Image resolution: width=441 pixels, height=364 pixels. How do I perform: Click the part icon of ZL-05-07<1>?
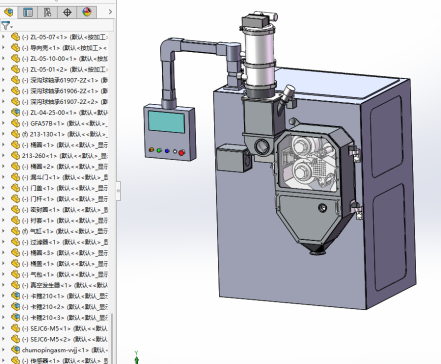click(x=15, y=37)
